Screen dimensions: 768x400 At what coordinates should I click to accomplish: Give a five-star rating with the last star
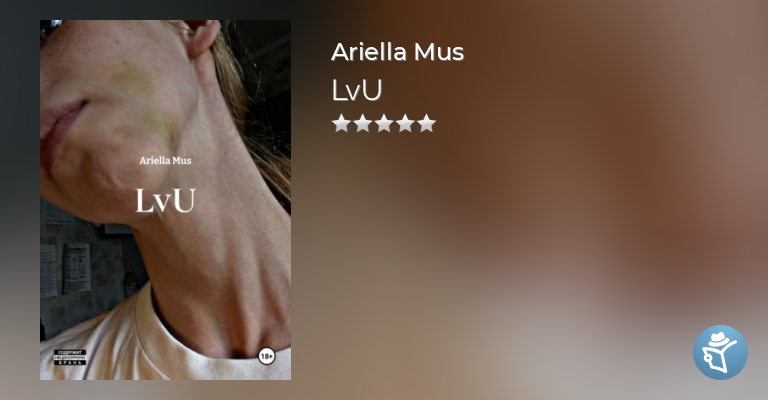point(427,124)
